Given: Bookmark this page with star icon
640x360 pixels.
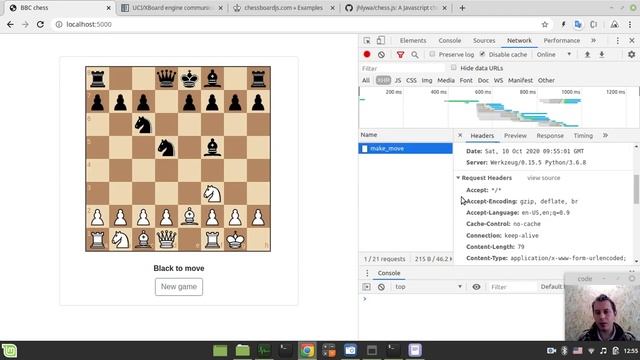Looking at the screenshot, I should [544, 24].
